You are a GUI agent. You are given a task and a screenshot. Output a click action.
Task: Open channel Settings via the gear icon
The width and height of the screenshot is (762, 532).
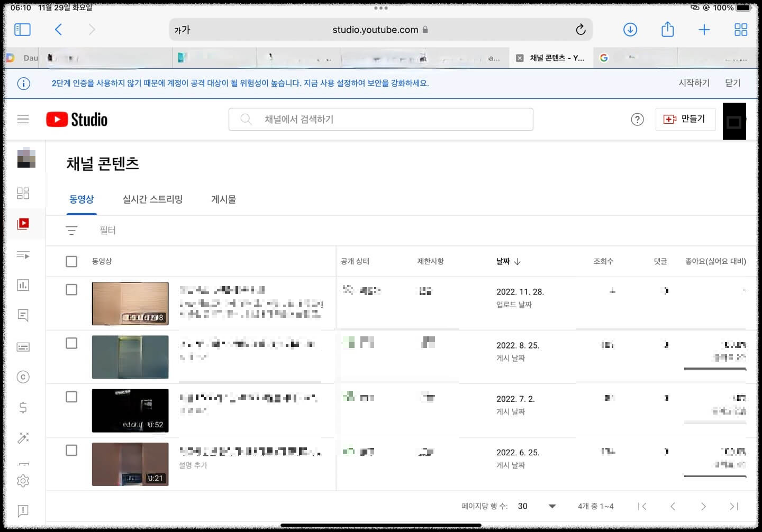tap(23, 481)
